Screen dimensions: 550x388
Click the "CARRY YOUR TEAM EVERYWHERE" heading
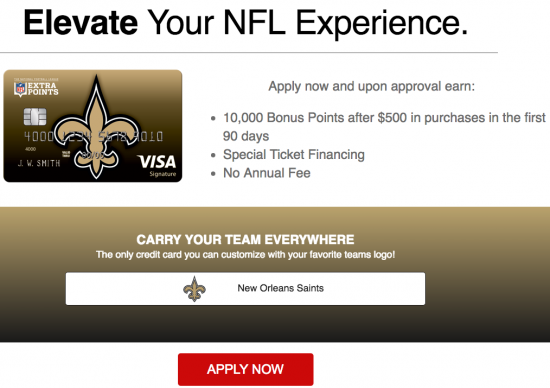coord(245,240)
